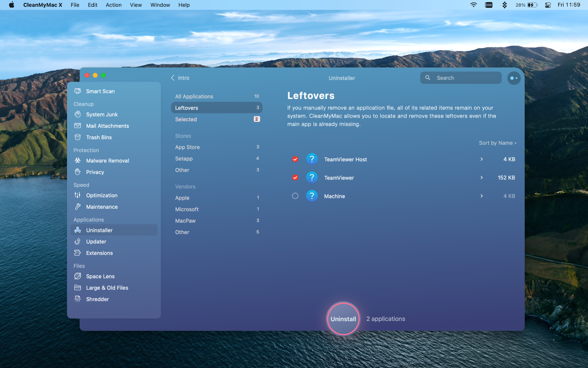Image resolution: width=588 pixels, height=368 pixels.
Task: Click the Privacy hand icon
Action: tap(78, 171)
